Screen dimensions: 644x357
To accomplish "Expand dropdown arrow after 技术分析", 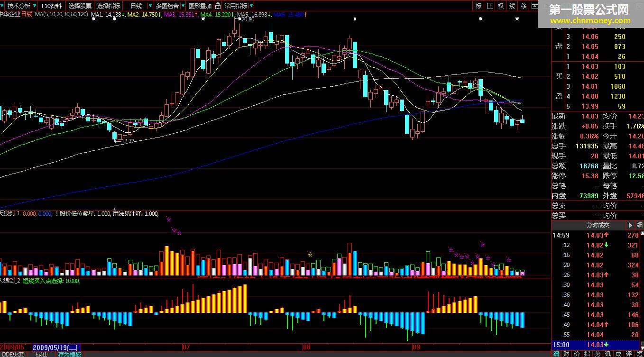I will pyautogui.click(x=34, y=6).
